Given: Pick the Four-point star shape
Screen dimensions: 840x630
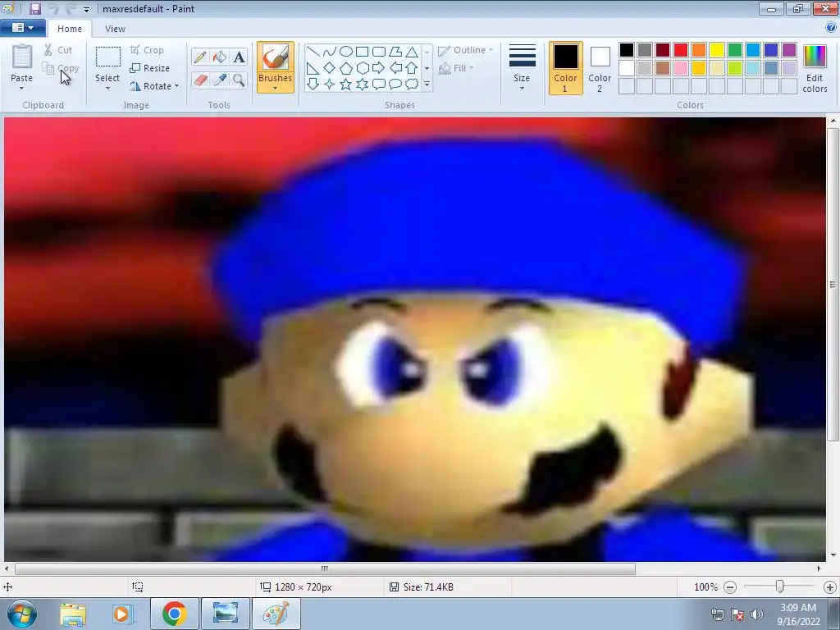Looking at the screenshot, I should click(x=330, y=84).
